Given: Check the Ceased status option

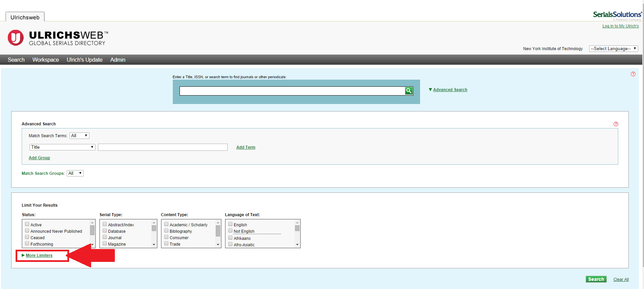Looking at the screenshot, I should pyautogui.click(x=27, y=237).
